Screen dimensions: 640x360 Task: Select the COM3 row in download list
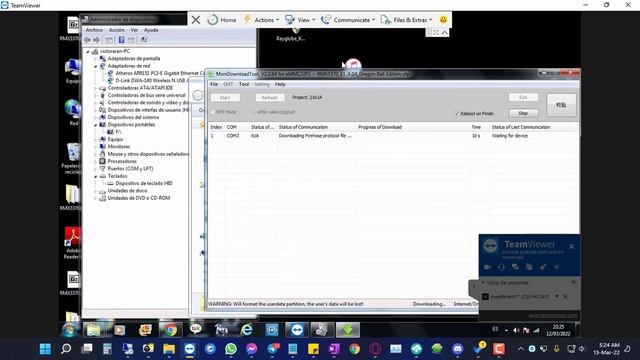pyautogui.click(x=393, y=136)
